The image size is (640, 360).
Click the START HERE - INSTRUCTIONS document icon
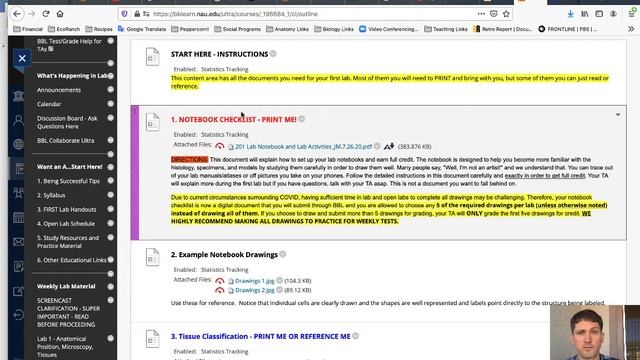pyautogui.click(x=152, y=57)
